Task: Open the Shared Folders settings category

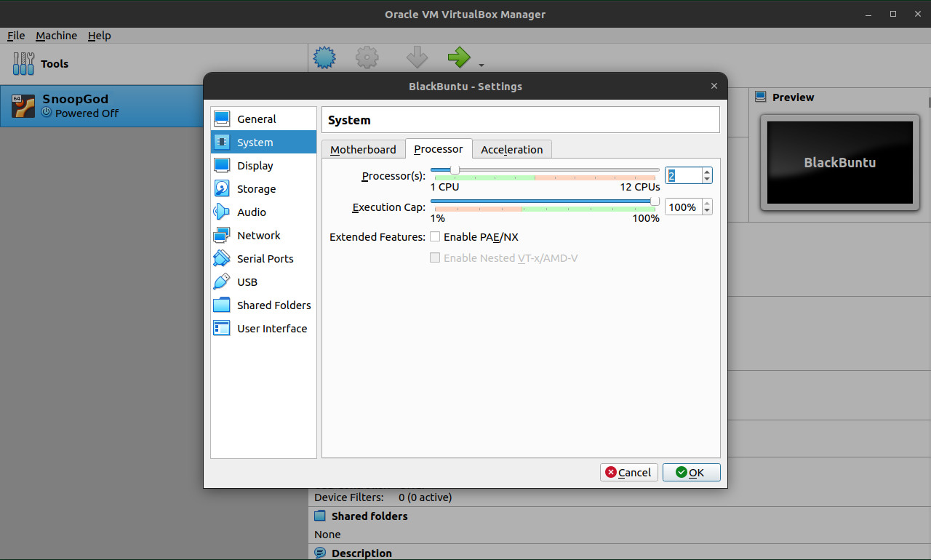Action: [x=263, y=305]
